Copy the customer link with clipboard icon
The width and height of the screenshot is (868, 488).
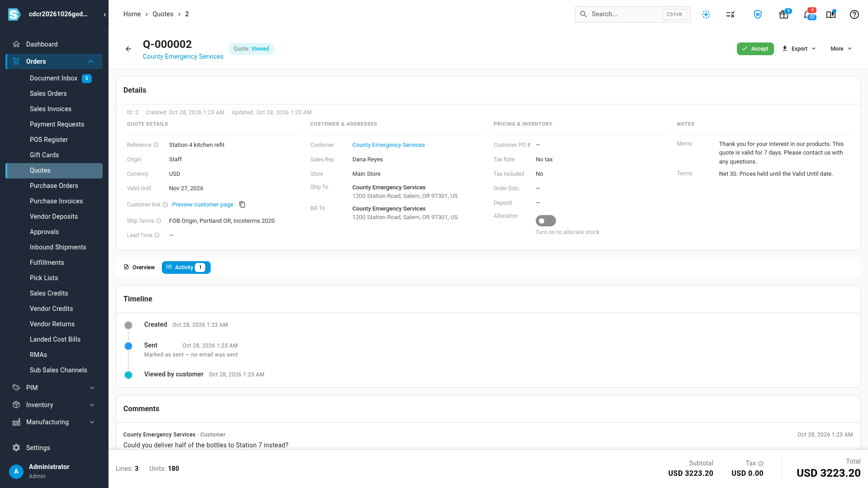point(242,205)
